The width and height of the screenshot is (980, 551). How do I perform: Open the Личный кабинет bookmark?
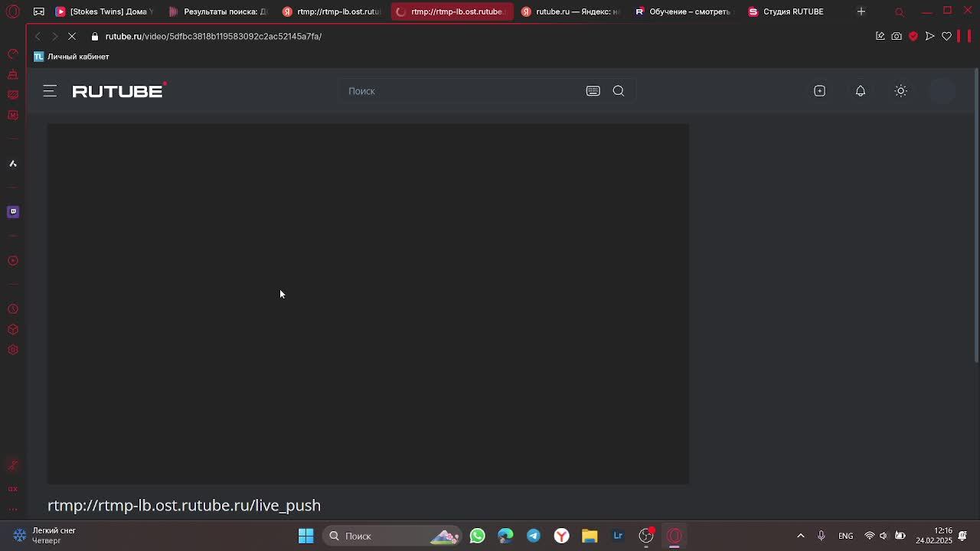pos(71,57)
